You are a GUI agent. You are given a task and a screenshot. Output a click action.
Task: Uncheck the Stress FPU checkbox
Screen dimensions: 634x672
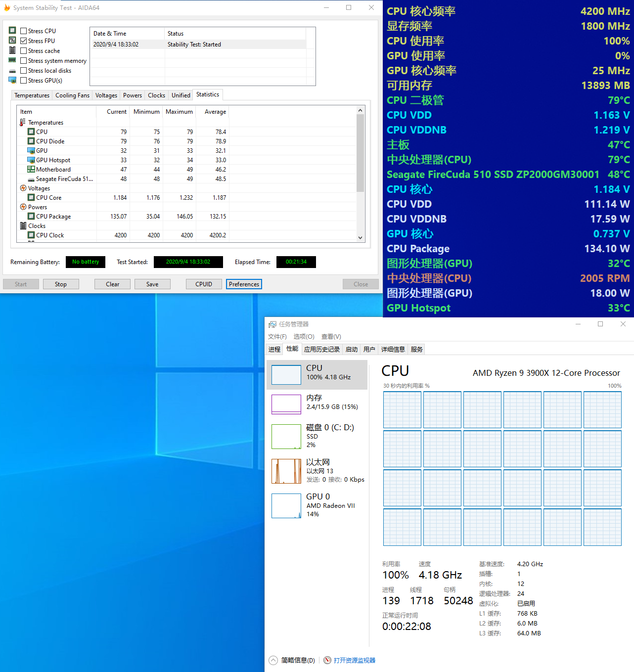pos(23,41)
